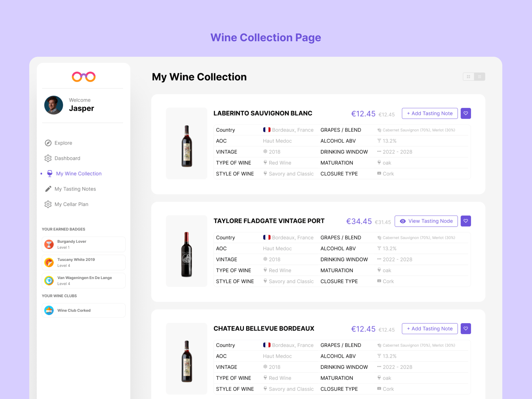Click the app logo at top of sidebar
The width and height of the screenshot is (532, 399).
pyautogui.click(x=83, y=77)
